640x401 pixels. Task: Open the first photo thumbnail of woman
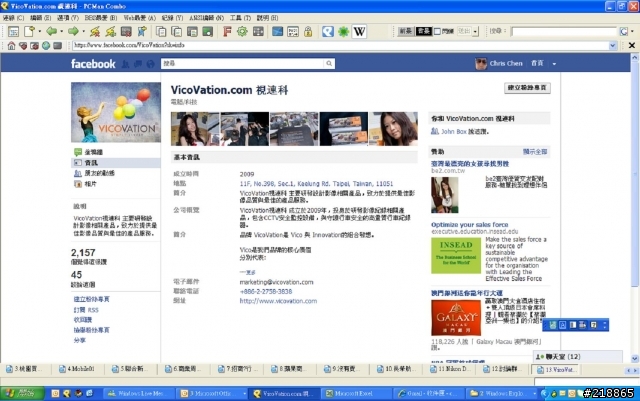195,129
